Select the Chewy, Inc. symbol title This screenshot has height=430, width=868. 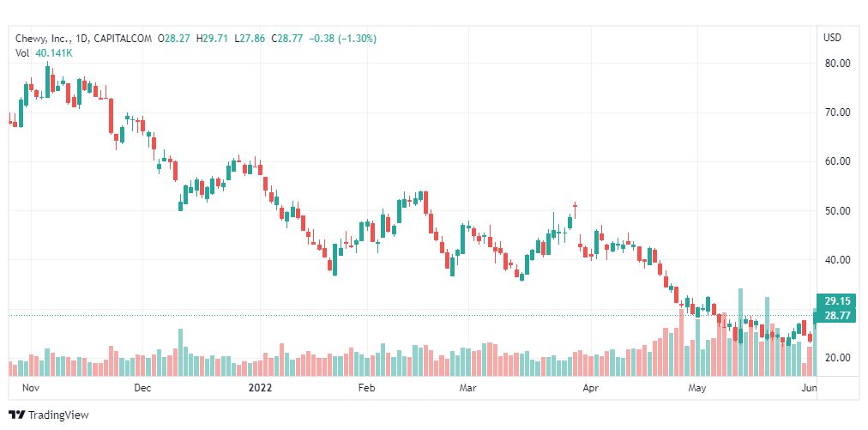pos(42,39)
